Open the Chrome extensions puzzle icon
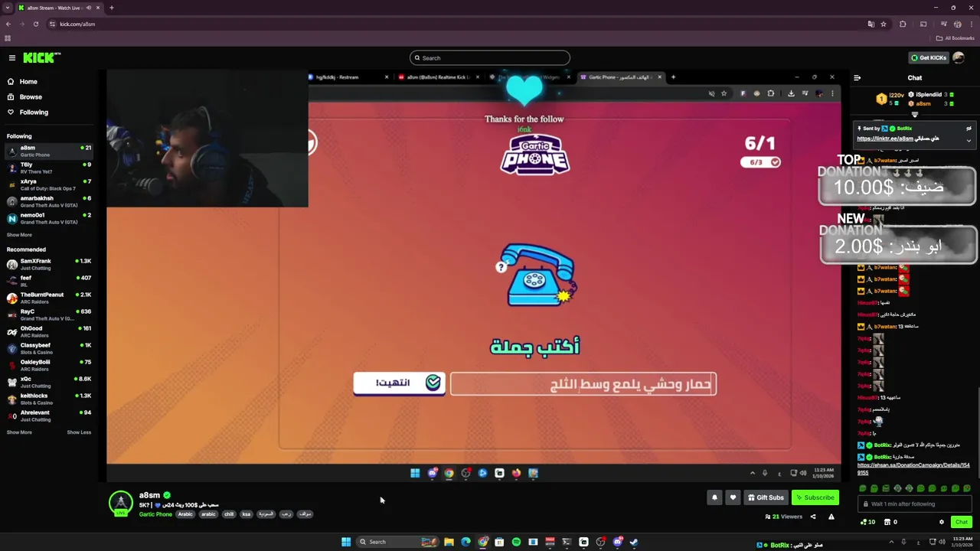980x551 pixels. pos(903,24)
